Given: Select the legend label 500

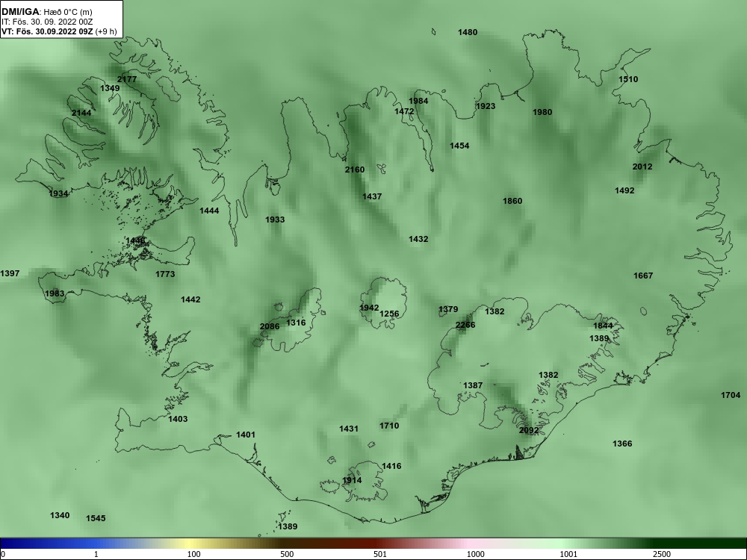Looking at the screenshot, I should pyautogui.click(x=287, y=554).
